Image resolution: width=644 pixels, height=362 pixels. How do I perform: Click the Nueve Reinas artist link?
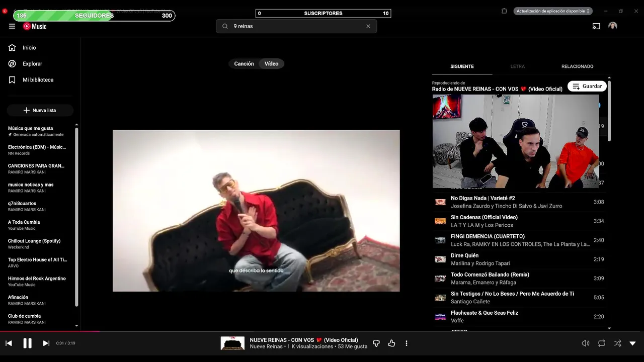click(x=266, y=346)
